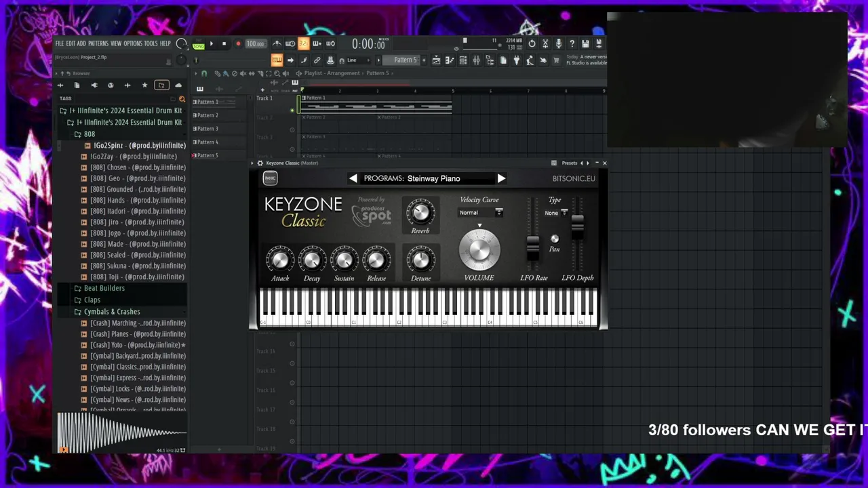Click the link chain icon in the toolbar
The height and width of the screenshot is (488, 868).
pos(317,60)
